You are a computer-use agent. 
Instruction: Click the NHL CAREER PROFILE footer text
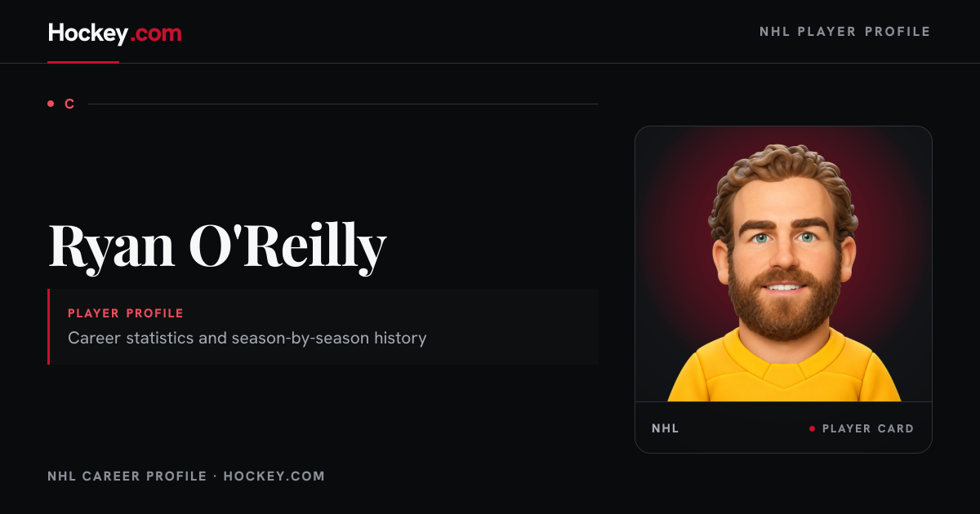127,476
